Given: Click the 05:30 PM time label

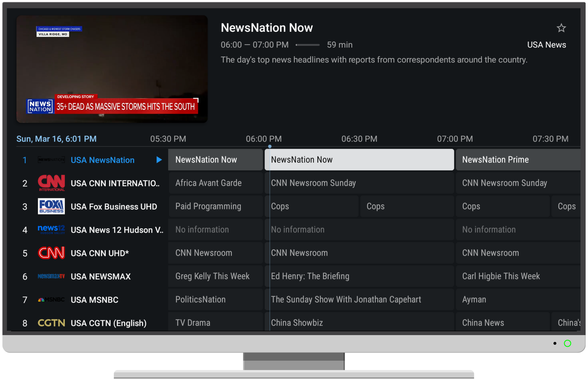Looking at the screenshot, I should coord(168,139).
